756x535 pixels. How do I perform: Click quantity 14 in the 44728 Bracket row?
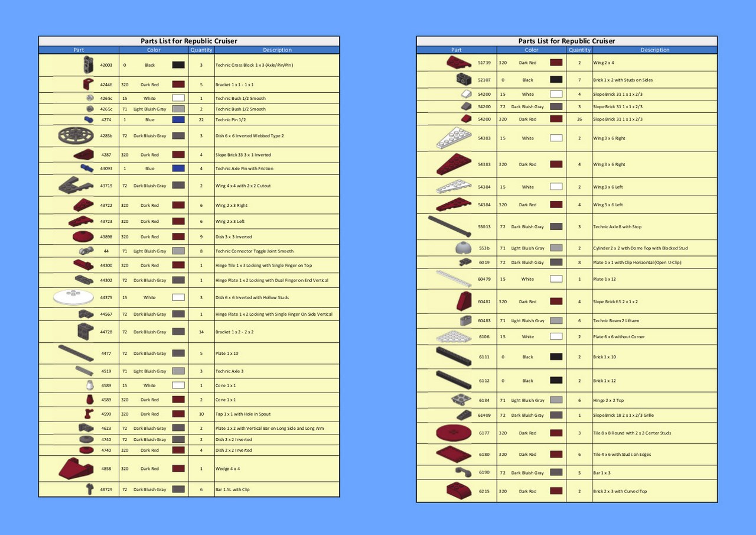pos(201,332)
